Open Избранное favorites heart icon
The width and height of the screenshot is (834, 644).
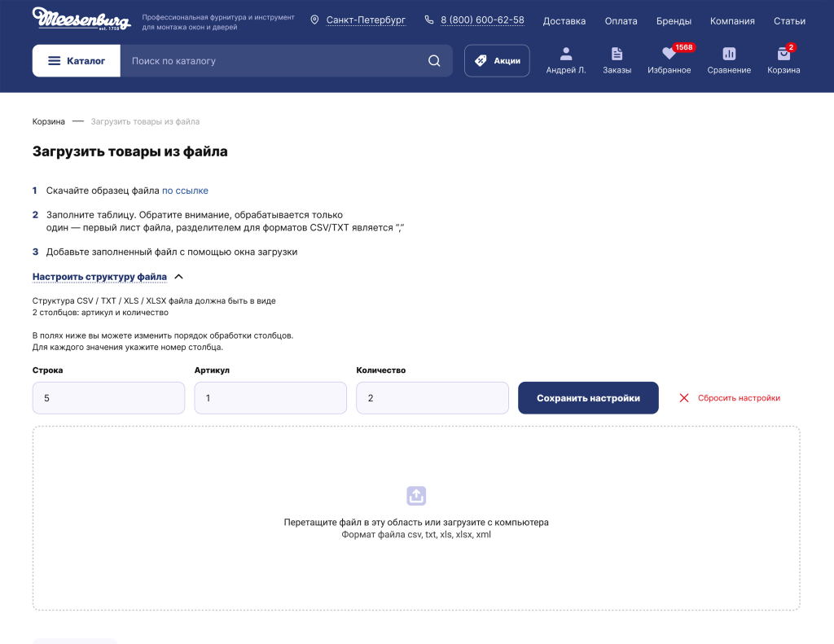pos(669,55)
